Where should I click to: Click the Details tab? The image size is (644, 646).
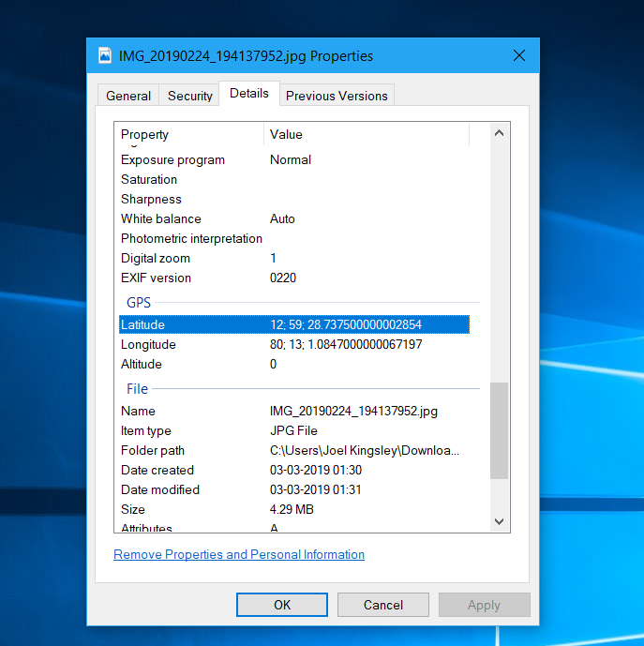(249, 94)
